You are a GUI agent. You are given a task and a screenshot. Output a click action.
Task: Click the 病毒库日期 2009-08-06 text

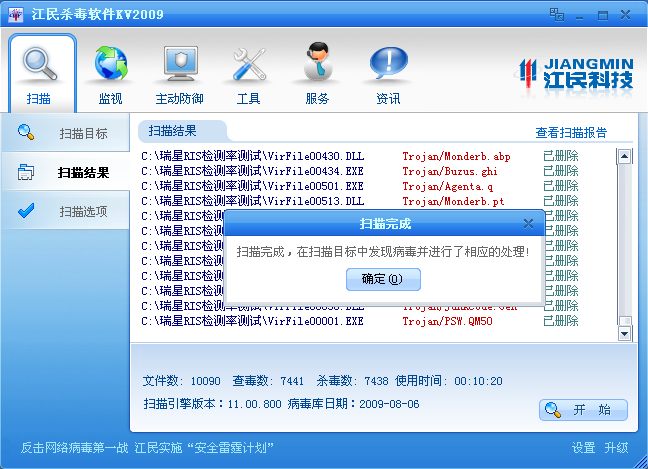(353, 404)
